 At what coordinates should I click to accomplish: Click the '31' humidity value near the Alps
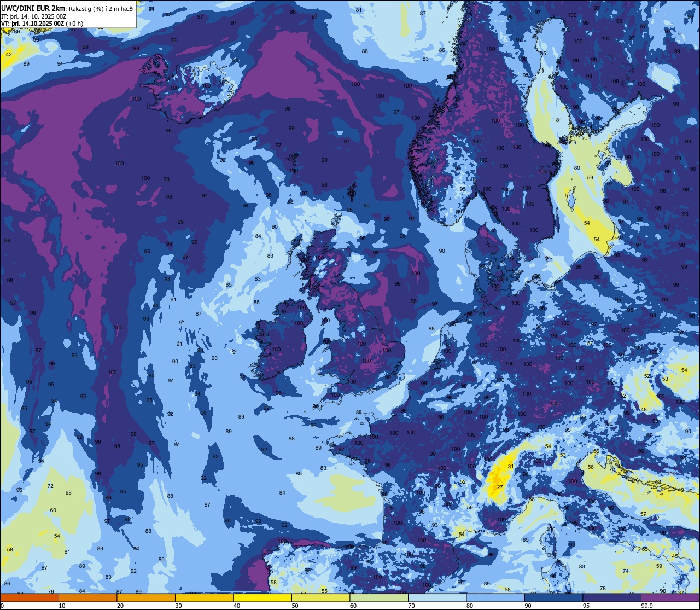pos(511,466)
